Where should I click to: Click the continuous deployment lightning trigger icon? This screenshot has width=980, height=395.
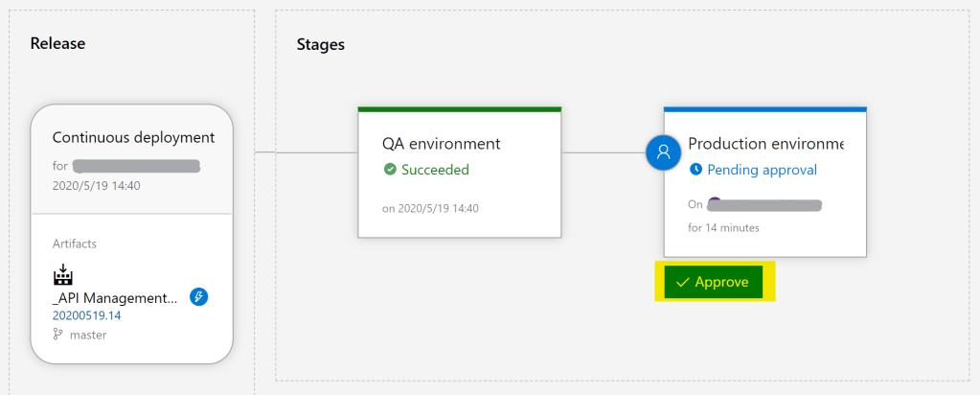tap(198, 297)
